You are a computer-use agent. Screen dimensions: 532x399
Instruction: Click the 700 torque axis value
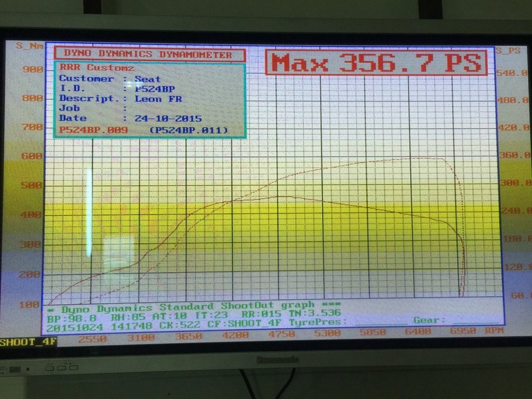pyautogui.click(x=33, y=127)
